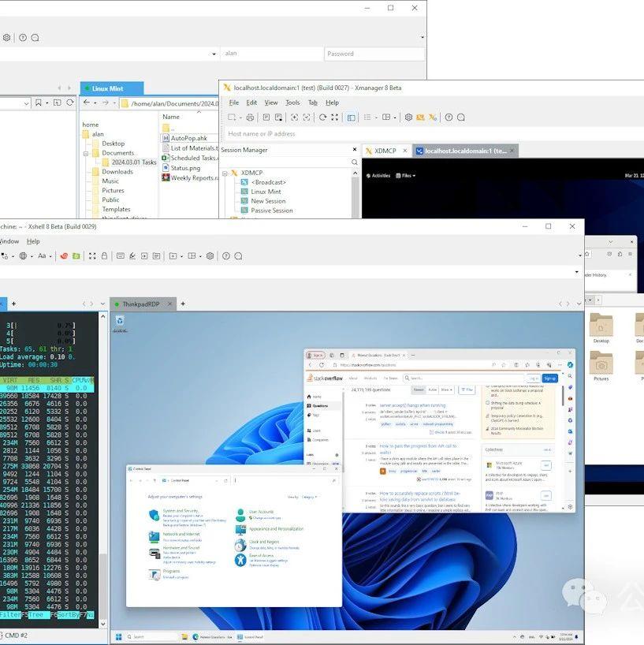Click the System and Security shield icon

154,514
